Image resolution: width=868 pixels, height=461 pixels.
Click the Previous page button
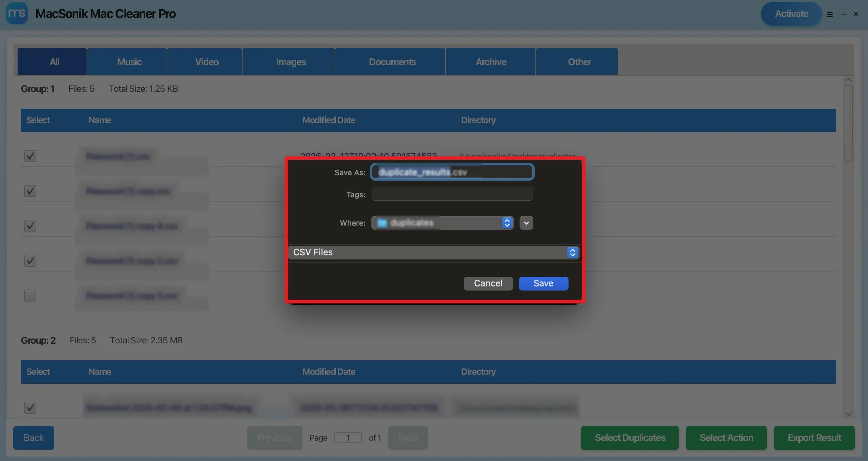pyautogui.click(x=275, y=438)
